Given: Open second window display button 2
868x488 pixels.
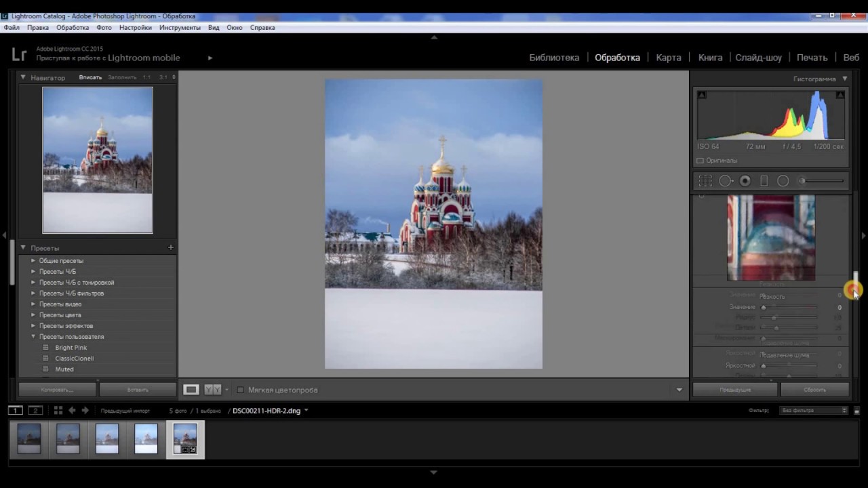Looking at the screenshot, I should 35,410.
